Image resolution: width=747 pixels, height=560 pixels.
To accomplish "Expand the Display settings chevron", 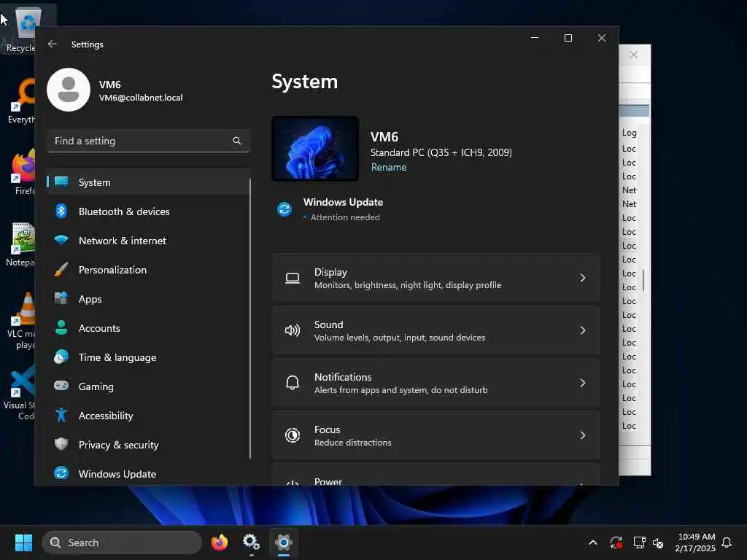I will pyautogui.click(x=582, y=278).
